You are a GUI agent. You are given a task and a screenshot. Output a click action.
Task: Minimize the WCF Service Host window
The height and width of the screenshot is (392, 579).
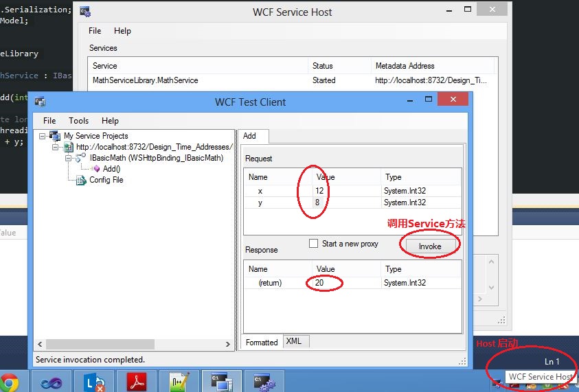449,10
